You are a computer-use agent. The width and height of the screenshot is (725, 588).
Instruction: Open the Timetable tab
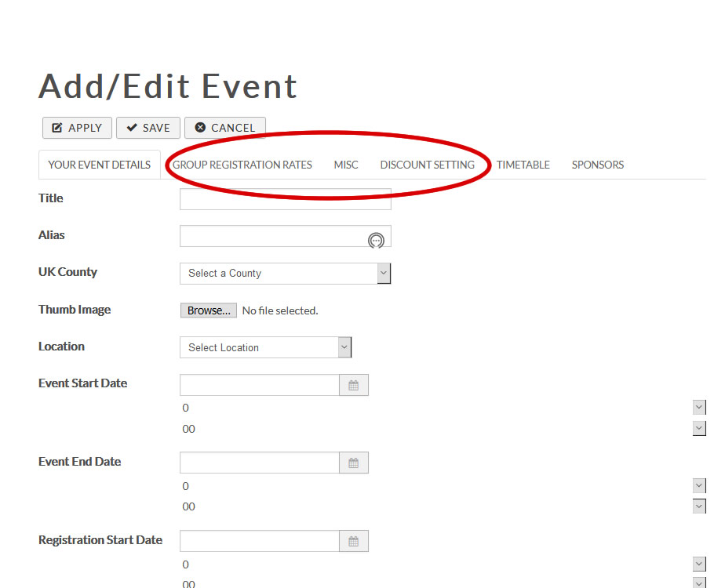[x=523, y=165]
